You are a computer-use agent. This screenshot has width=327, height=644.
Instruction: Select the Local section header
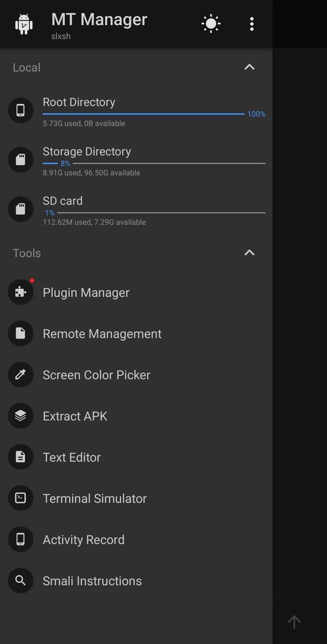coord(26,67)
